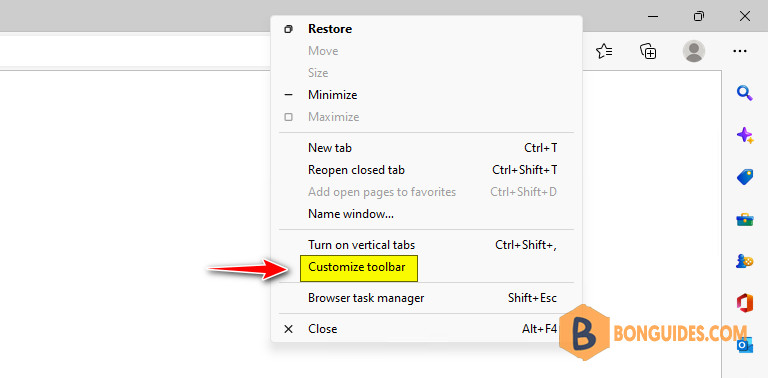768x378 pixels.
Task: Open the Settings and more ellipsis menu
Action: click(740, 51)
